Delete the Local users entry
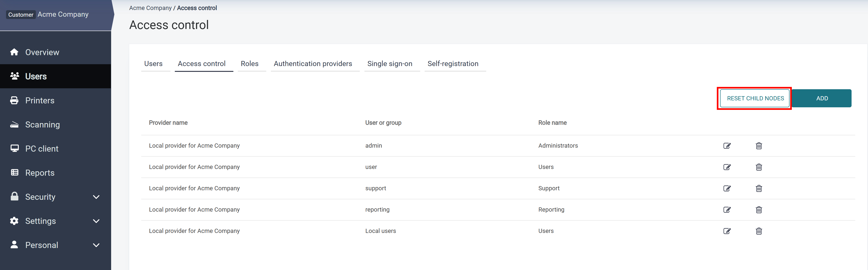This screenshot has height=270, width=868. coord(758,231)
